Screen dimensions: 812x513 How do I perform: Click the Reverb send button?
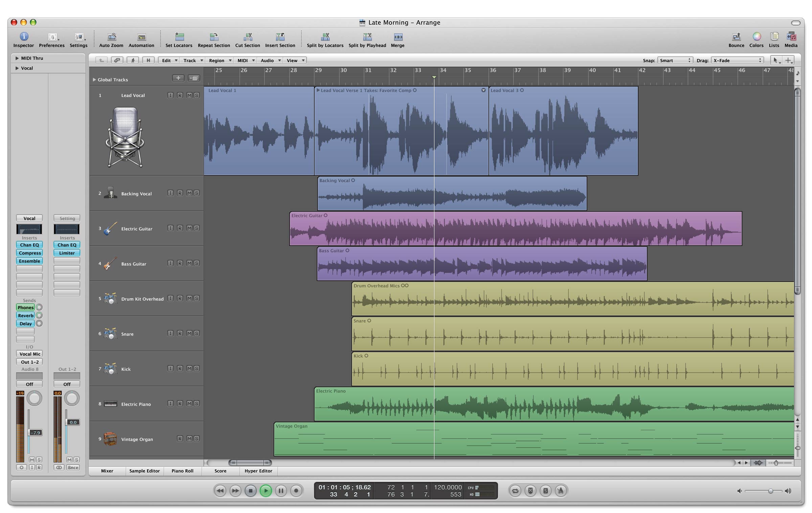(25, 316)
